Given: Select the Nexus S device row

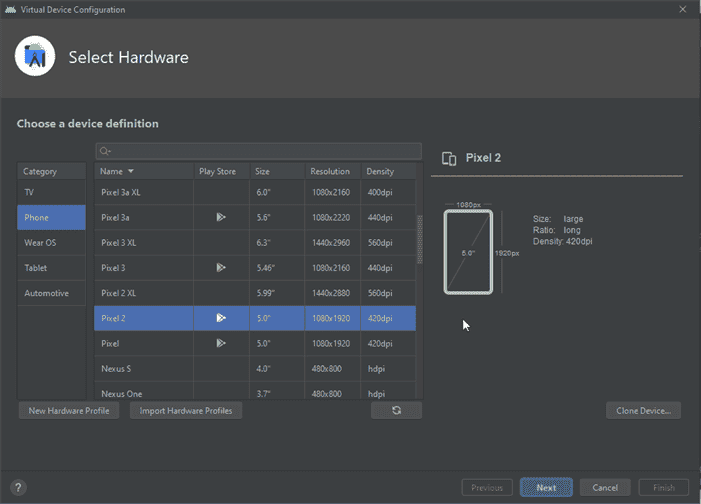Looking at the screenshot, I should pos(255,368).
